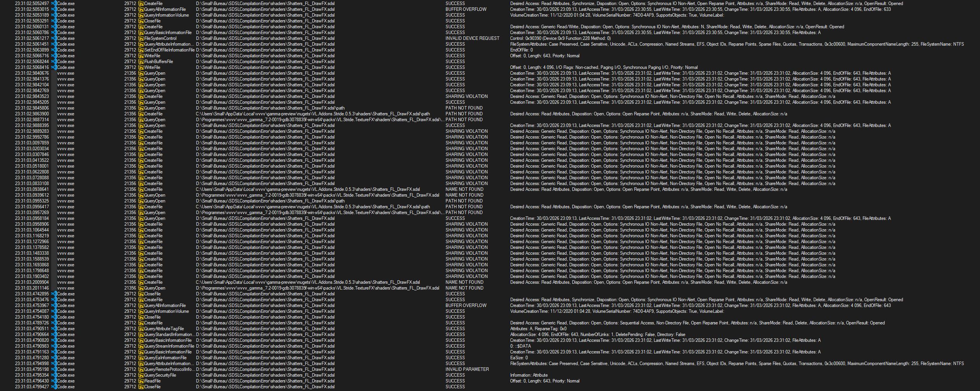Click the QueryRemoteProtocolInfo operation entry
980x391 pixels.
(169, 369)
